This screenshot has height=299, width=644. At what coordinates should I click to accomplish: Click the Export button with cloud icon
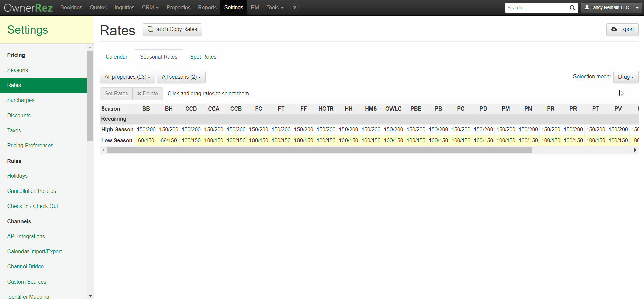click(x=622, y=29)
